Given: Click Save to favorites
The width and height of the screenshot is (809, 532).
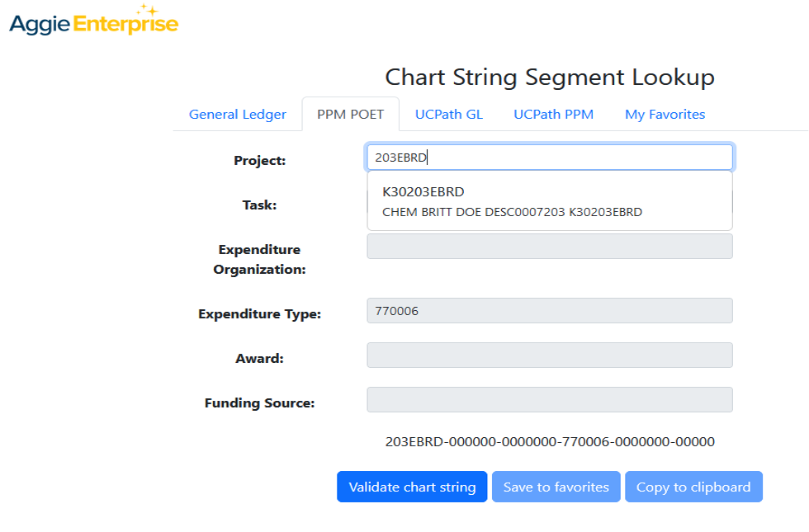Looking at the screenshot, I should pos(556,487).
